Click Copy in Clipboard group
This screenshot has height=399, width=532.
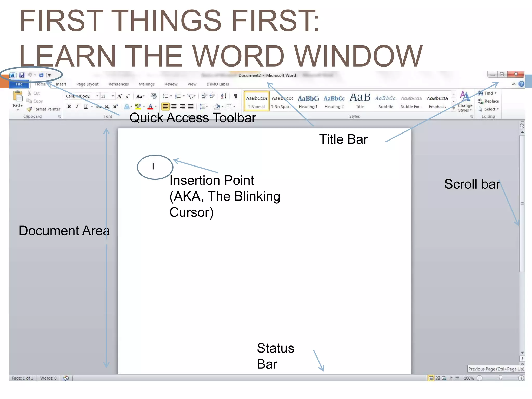tap(35, 101)
